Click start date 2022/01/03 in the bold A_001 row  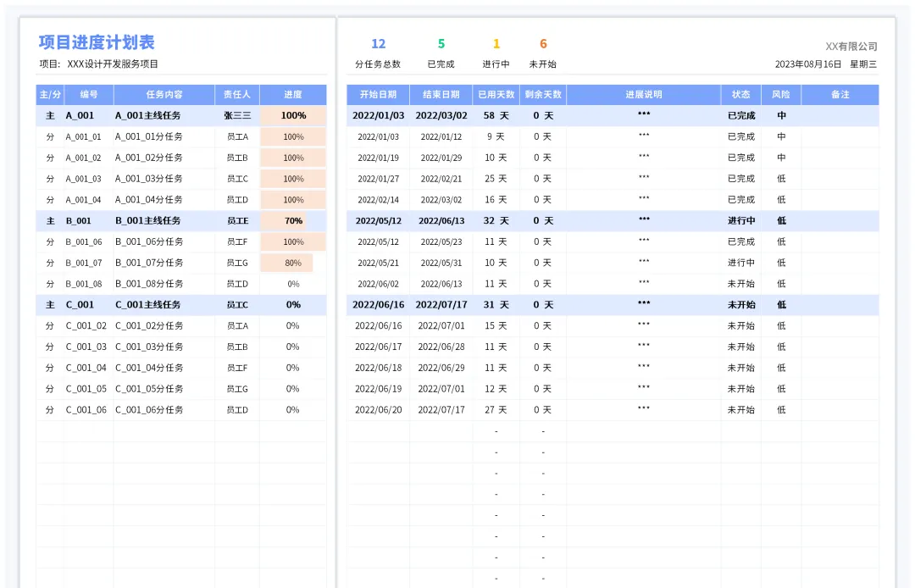click(x=378, y=115)
